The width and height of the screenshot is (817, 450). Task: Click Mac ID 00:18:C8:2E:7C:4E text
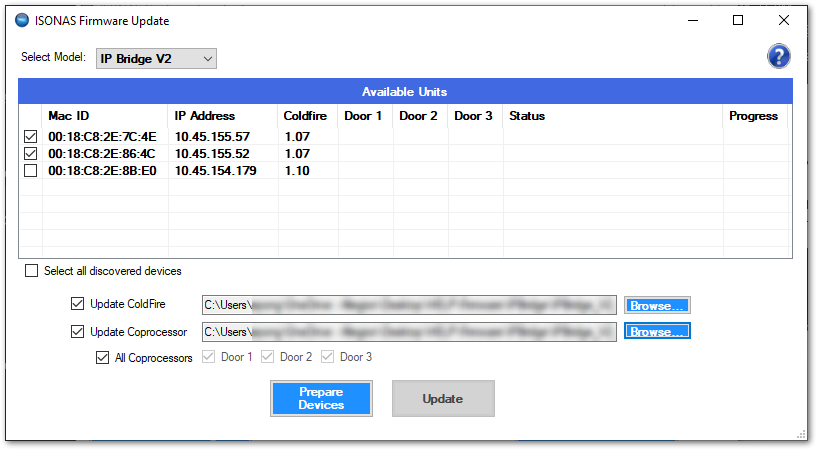coord(102,136)
